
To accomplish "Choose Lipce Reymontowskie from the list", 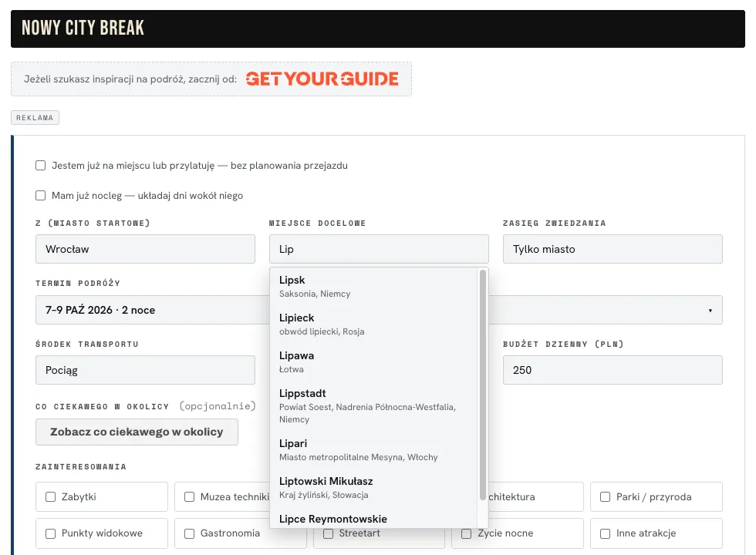I will 373,519.
